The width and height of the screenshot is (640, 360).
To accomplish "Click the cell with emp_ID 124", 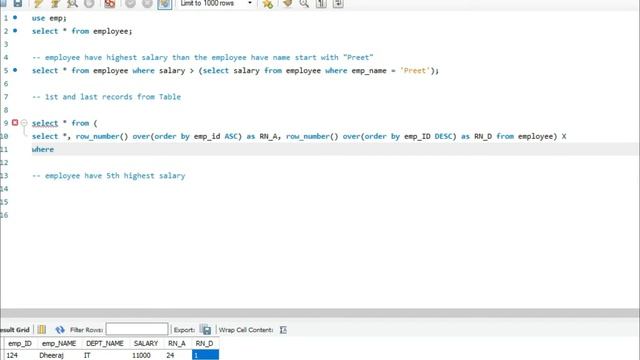I will (x=20, y=355).
